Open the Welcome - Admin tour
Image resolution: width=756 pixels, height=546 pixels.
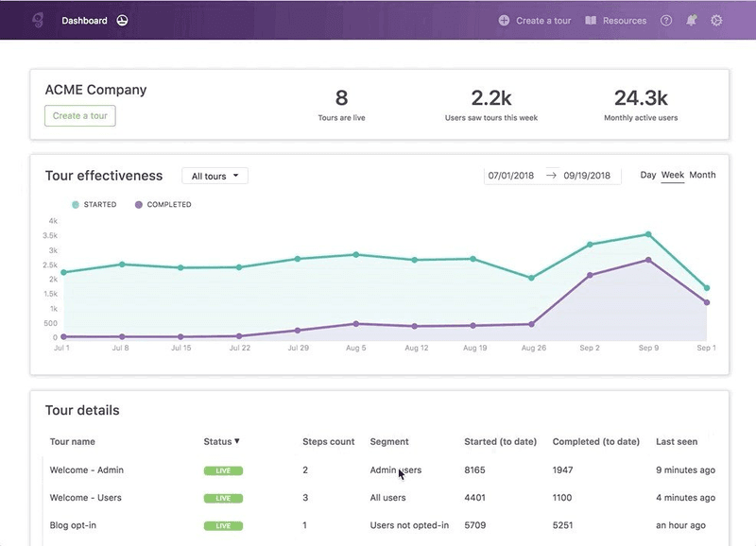(x=87, y=469)
